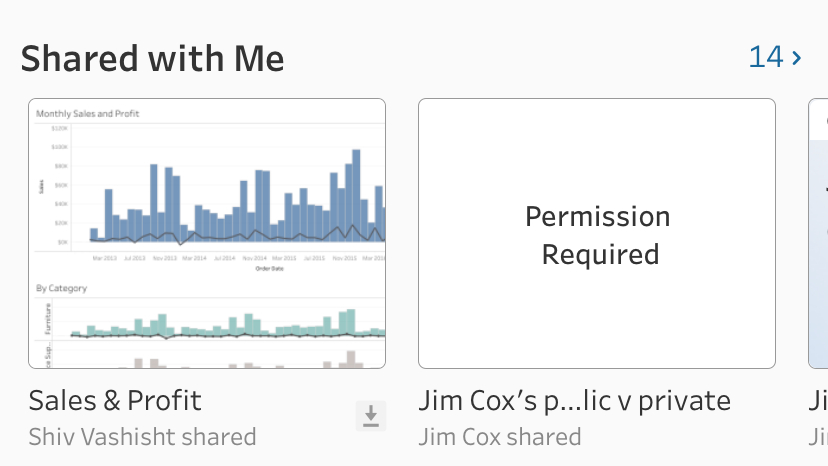828x466 pixels.
Task: Open the partially visible third card thumbnail
Action: pyautogui.click(x=818, y=233)
